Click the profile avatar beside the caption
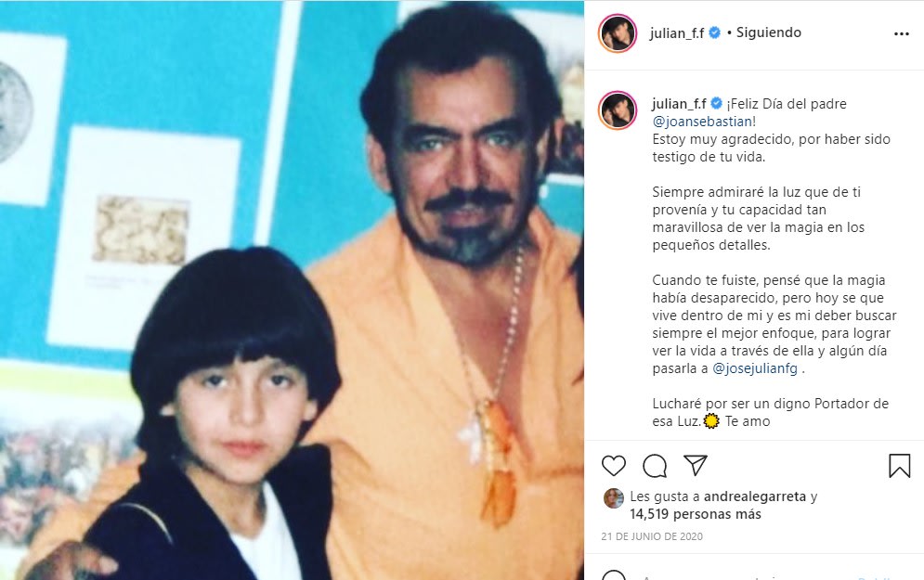 click(x=618, y=110)
